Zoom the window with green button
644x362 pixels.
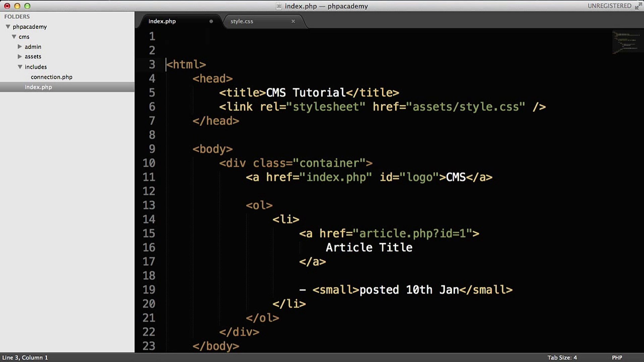[x=28, y=6]
